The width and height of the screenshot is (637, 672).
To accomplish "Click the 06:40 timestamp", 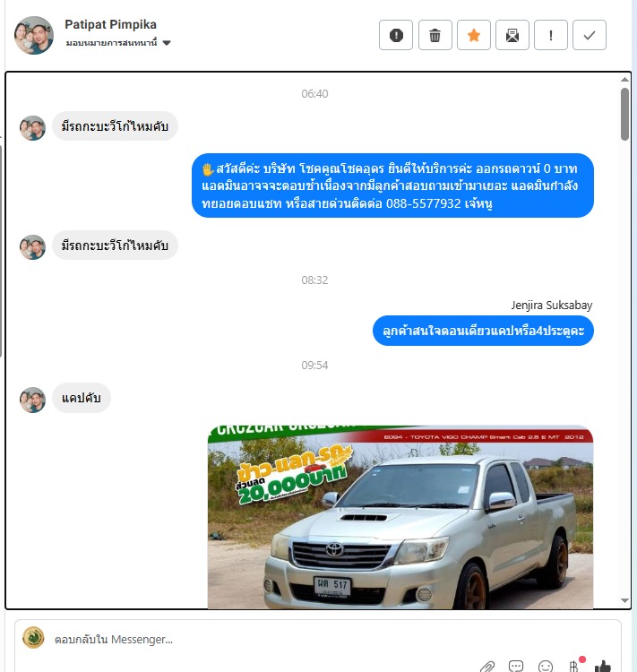I will click(314, 93).
